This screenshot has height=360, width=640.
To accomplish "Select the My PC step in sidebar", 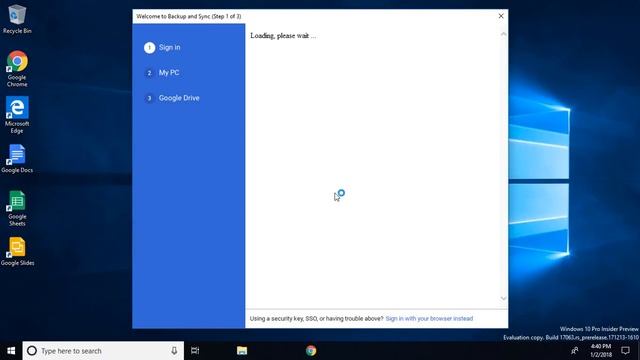I will tap(169, 73).
